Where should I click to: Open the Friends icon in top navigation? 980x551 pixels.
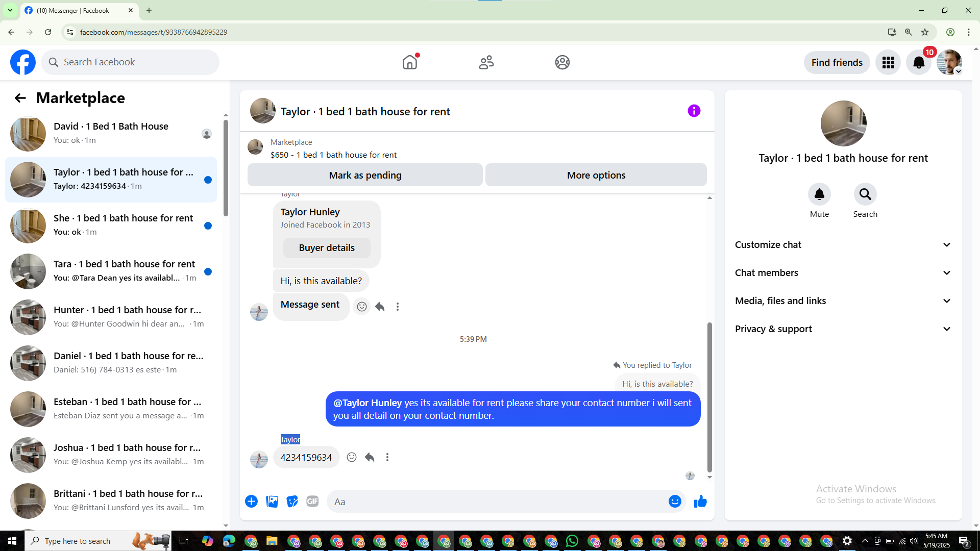pyautogui.click(x=486, y=62)
